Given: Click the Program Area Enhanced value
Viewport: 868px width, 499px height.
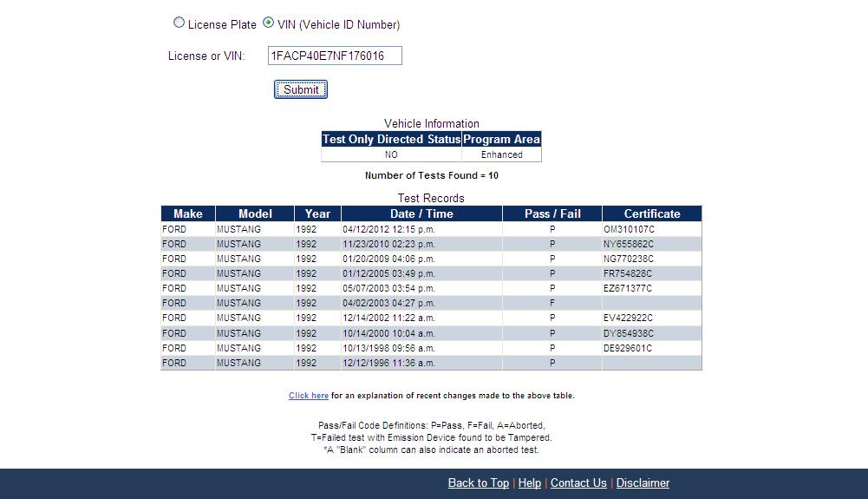Looking at the screenshot, I should 502,154.
